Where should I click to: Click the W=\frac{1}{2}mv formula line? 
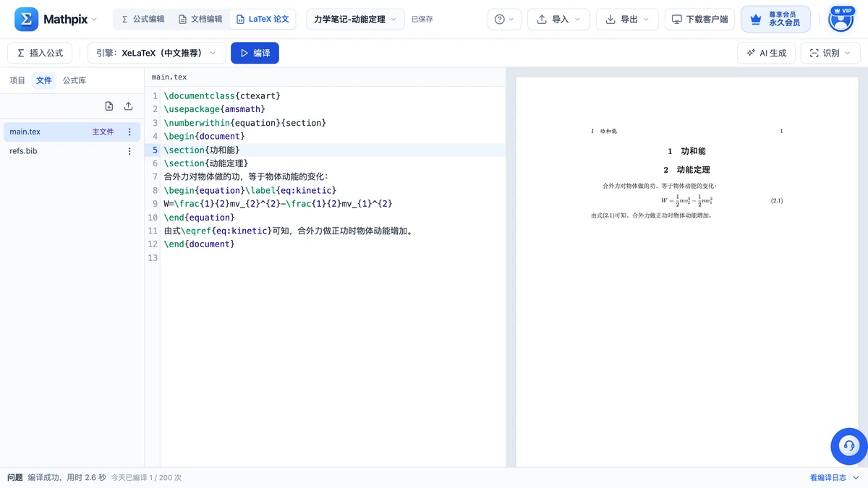(278, 204)
